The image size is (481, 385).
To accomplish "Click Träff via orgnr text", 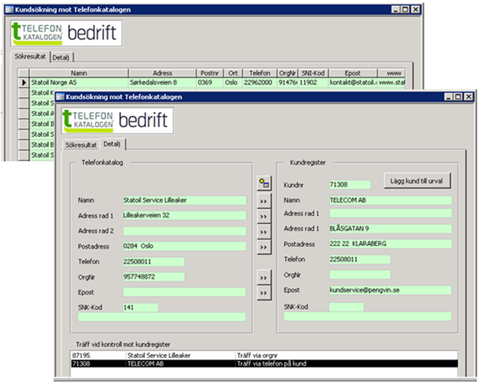I will [257, 355].
